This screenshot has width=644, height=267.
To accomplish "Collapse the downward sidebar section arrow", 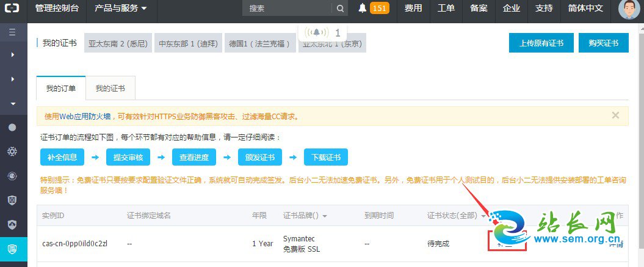I will tap(13, 104).
